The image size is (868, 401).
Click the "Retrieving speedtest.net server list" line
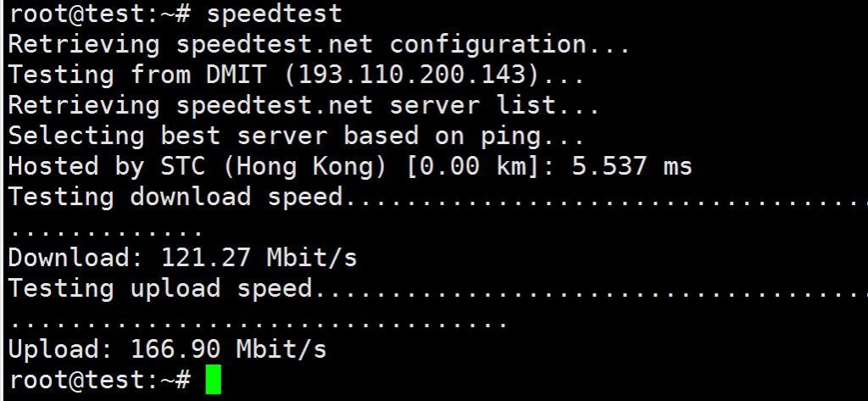pyautogui.click(x=303, y=106)
